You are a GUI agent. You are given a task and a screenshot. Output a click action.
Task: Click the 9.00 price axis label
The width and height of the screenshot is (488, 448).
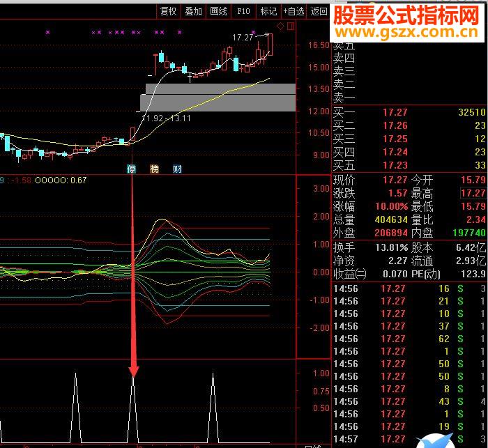[321, 155]
